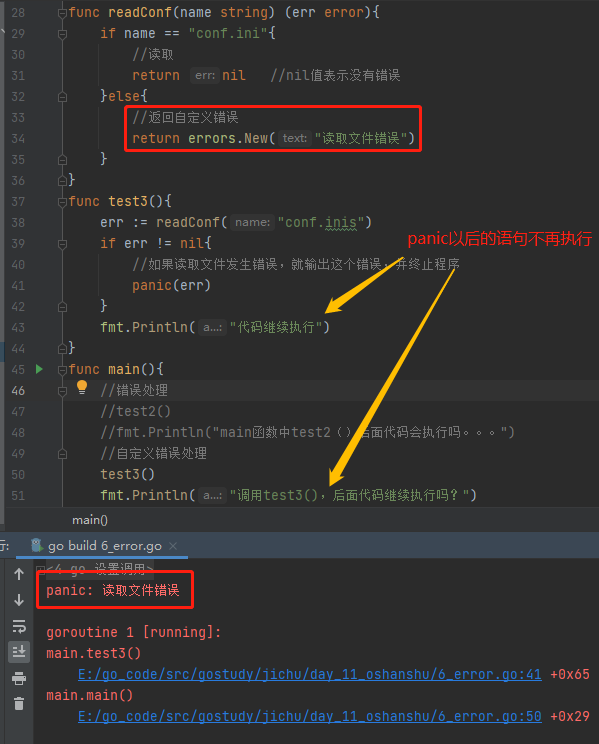Close the go build 6_error.go run tab
This screenshot has width=599, height=744.
coord(173,546)
